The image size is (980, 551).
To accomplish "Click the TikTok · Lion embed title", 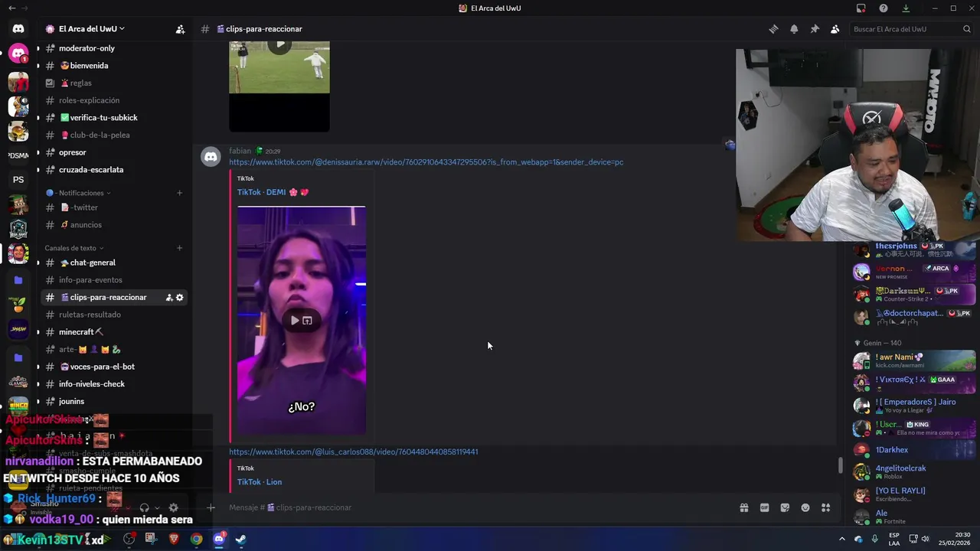I will [x=260, y=482].
